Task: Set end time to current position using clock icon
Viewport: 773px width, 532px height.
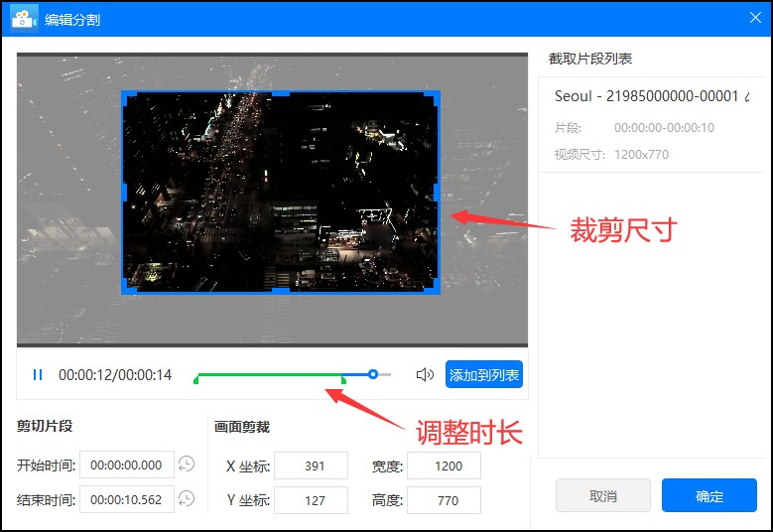Action: (x=187, y=498)
